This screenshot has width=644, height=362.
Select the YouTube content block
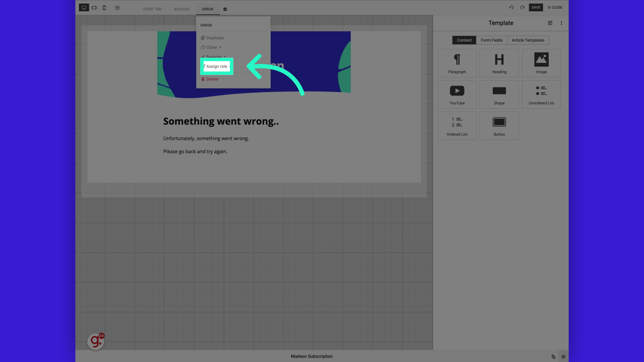pyautogui.click(x=457, y=94)
